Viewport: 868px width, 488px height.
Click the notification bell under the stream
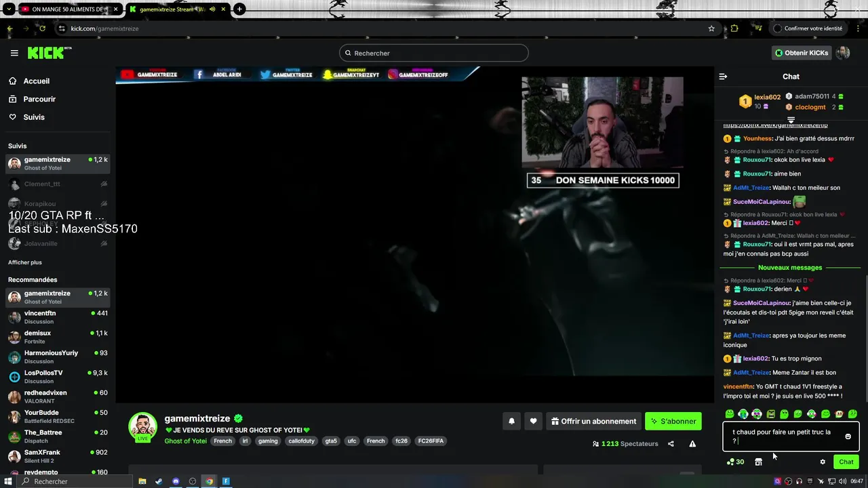[512, 421]
